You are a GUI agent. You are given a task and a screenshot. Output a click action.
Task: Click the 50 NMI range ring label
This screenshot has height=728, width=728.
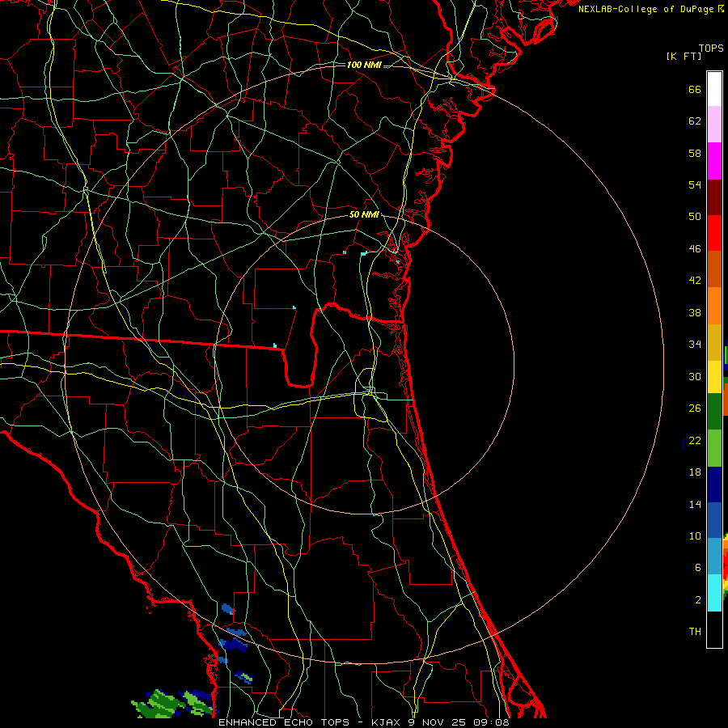click(364, 214)
